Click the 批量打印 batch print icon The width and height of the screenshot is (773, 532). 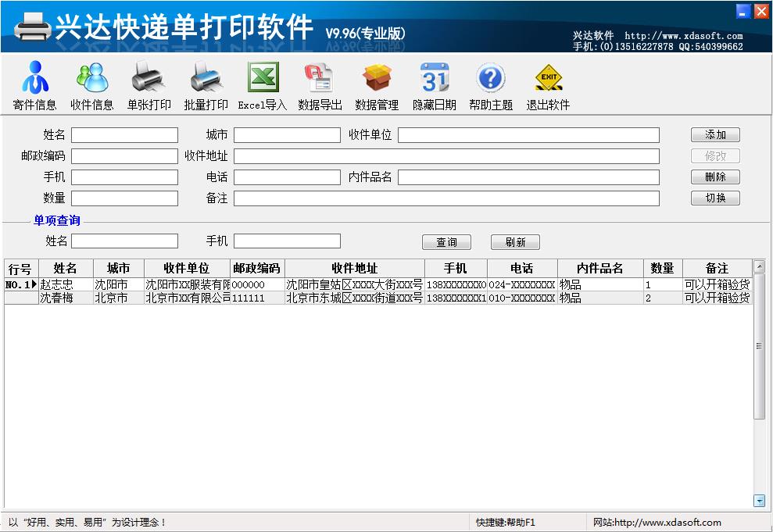tap(206, 86)
